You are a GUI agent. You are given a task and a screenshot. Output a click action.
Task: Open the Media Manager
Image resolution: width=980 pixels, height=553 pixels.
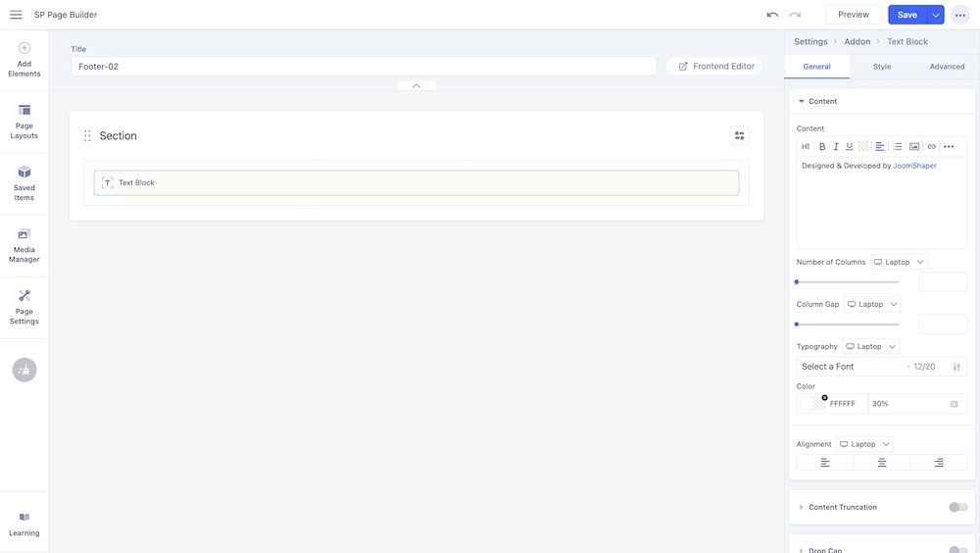click(x=24, y=246)
